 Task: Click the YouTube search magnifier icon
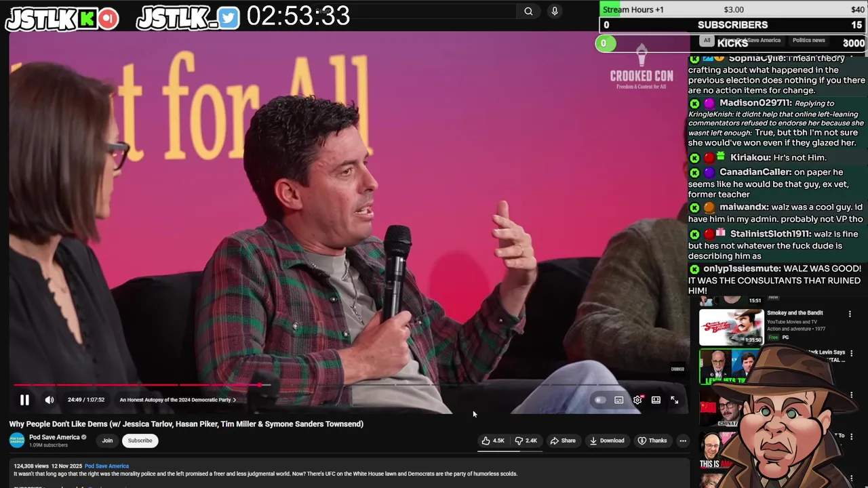(528, 11)
